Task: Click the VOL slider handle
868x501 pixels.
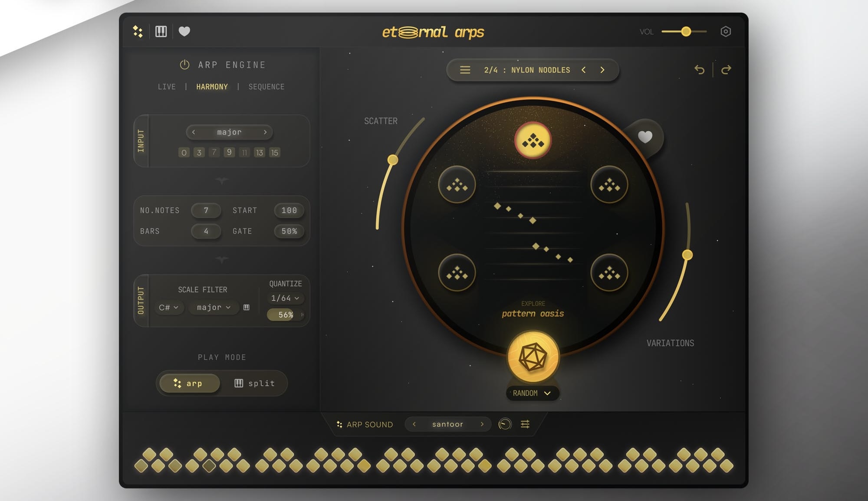Action: pyautogui.click(x=686, y=32)
